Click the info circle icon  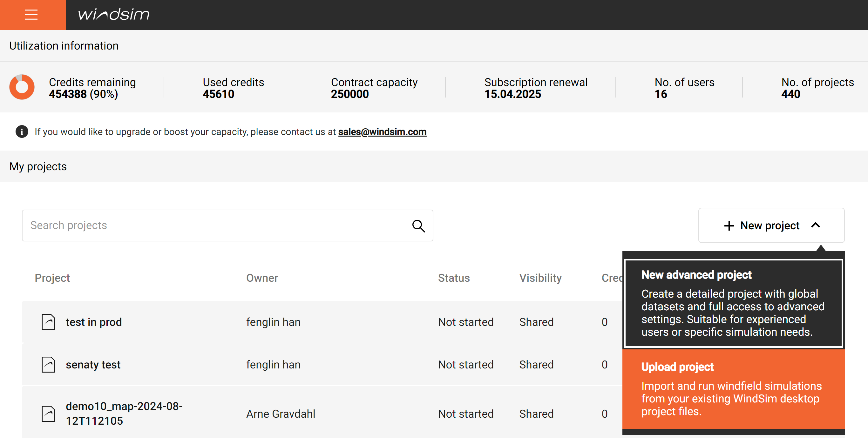22,132
